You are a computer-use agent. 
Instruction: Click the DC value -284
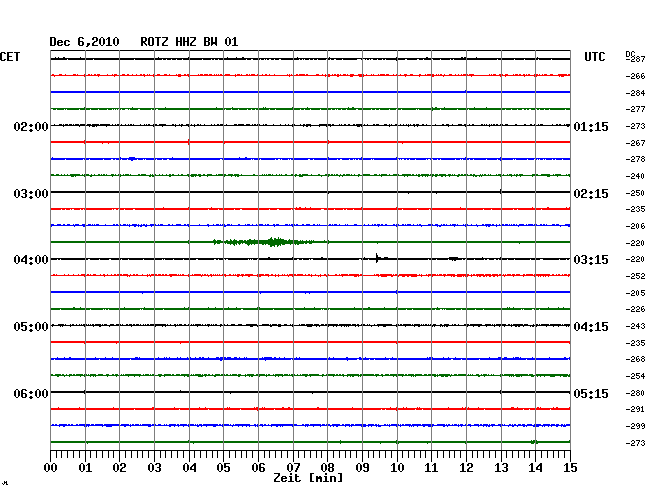coord(635,93)
